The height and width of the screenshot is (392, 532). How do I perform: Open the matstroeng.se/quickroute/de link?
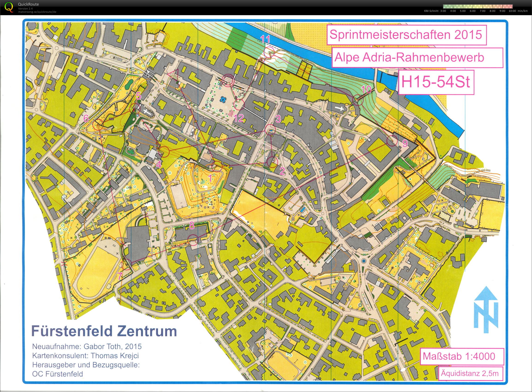[x=37, y=12]
